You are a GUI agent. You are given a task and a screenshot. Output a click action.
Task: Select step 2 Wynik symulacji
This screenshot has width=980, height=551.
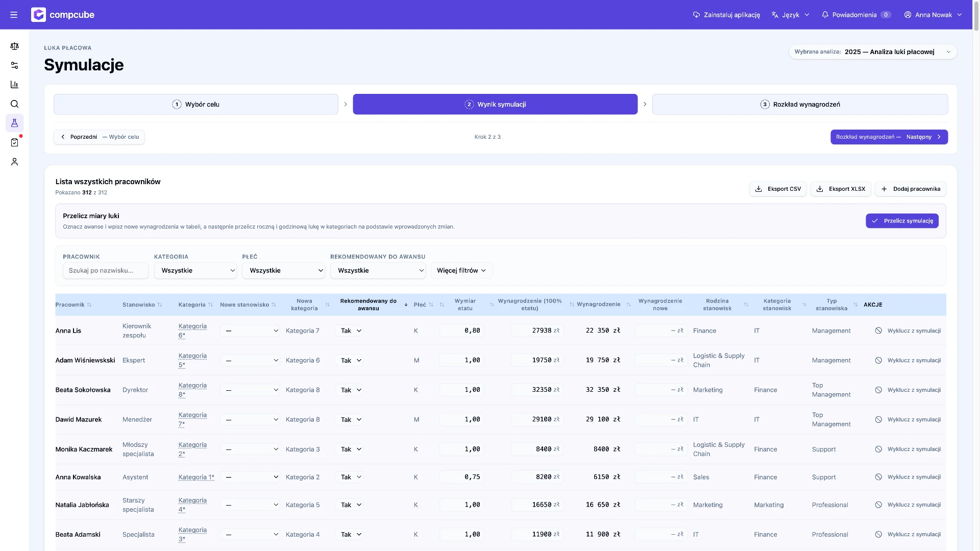(x=495, y=104)
